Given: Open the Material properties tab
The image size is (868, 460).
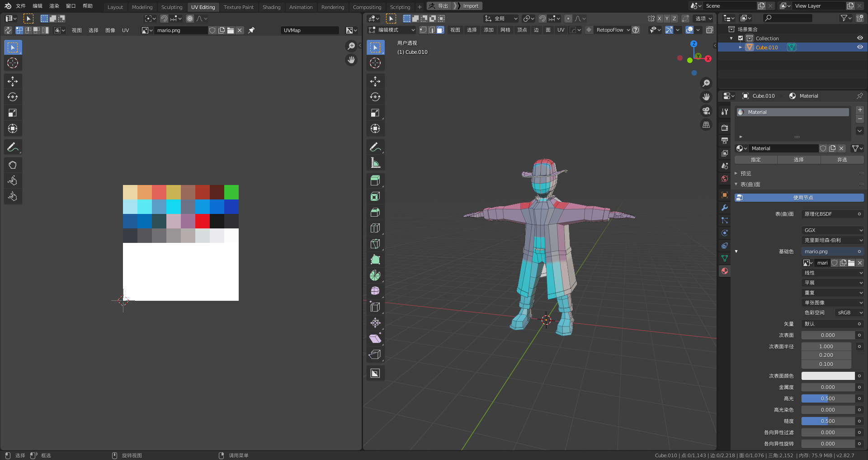Looking at the screenshot, I should tap(725, 271).
